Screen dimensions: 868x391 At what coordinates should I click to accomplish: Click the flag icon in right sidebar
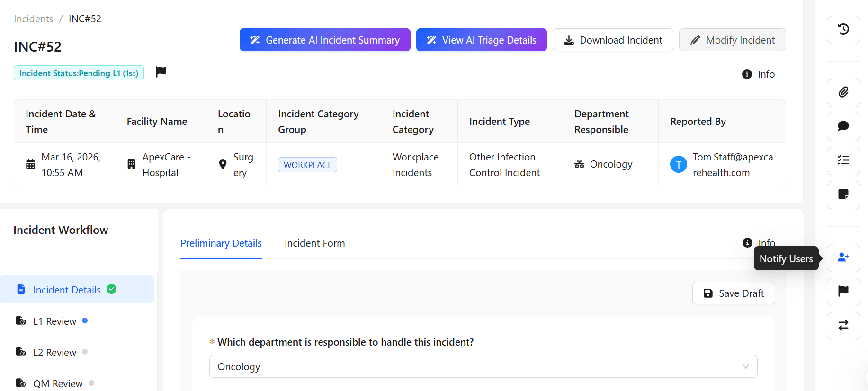tap(843, 292)
